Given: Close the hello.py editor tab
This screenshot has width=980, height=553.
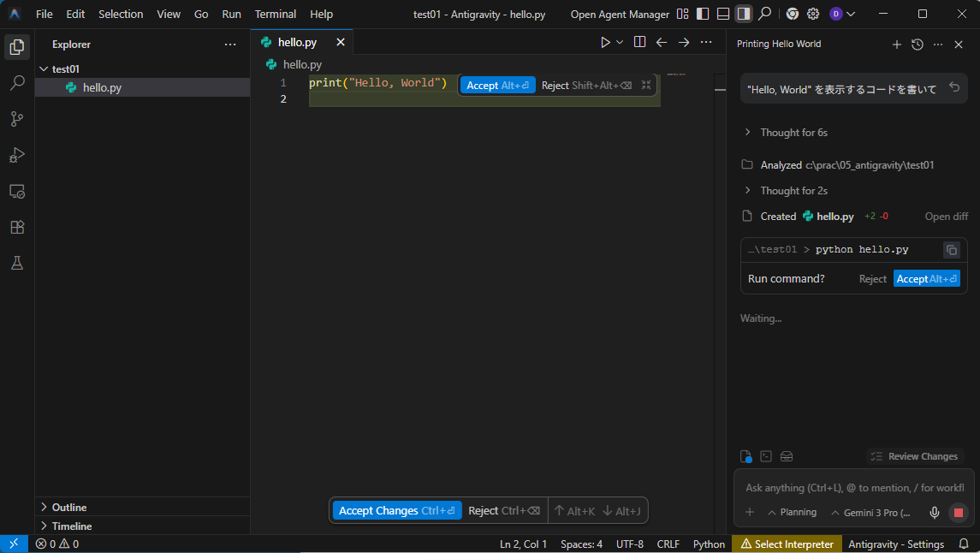Looking at the screenshot, I should pos(341,43).
